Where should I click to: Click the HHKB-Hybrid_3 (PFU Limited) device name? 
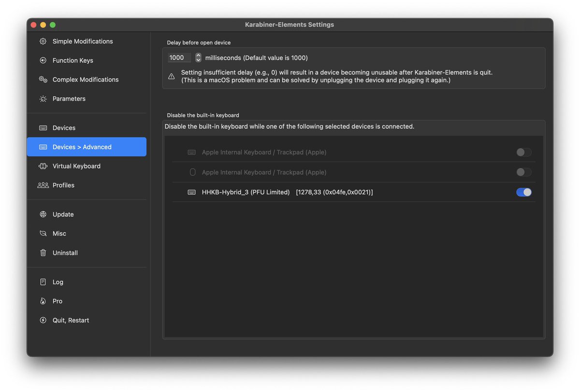(246, 192)
